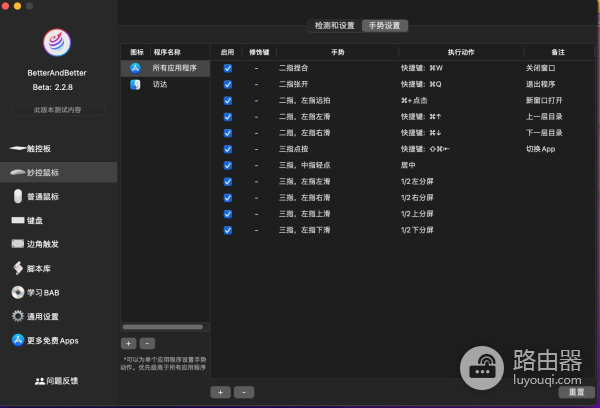Remove a gesture with minus button
The image size is (600, 408).
[x=244, y=392]
